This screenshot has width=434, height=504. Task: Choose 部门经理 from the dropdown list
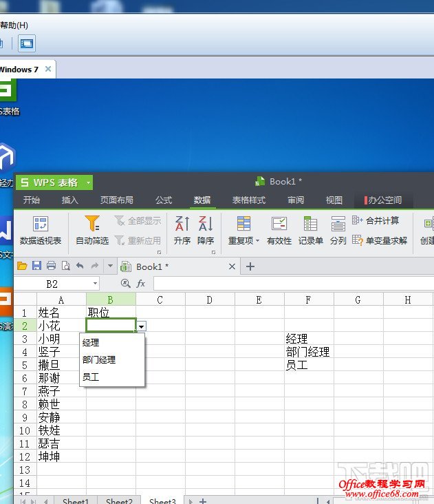coord(99,359)
